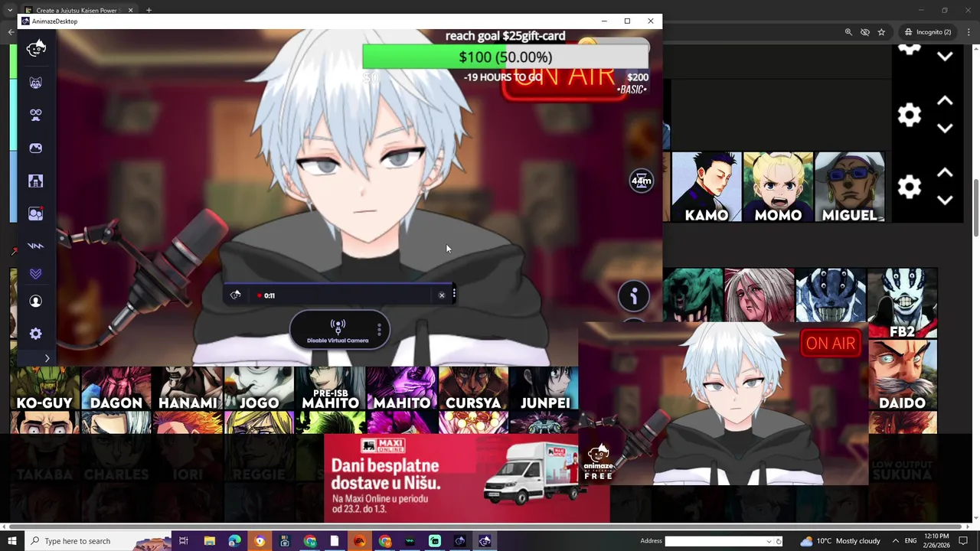Click the browser zoom magnifier icon
The image size is (980, 551).
(x=848, y=32)
